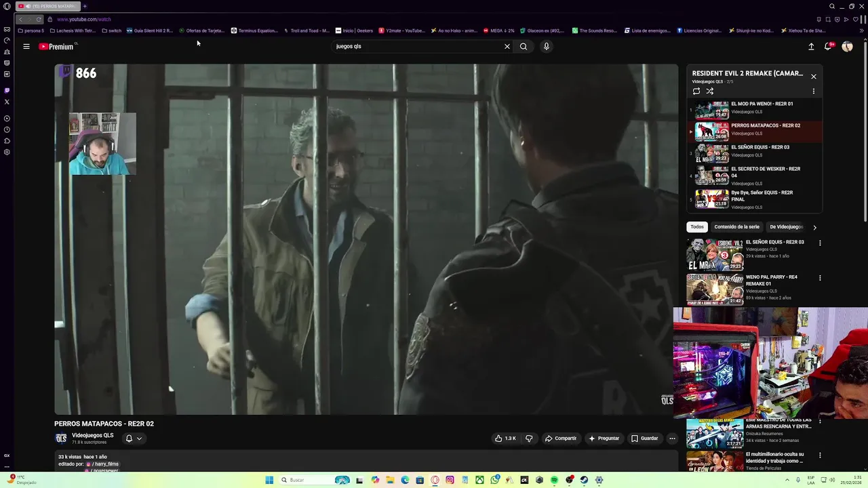Image resolution: width=868 pixels, height=488 pixels.
Task: Dislike the video
Action: (x=529, y=439)
